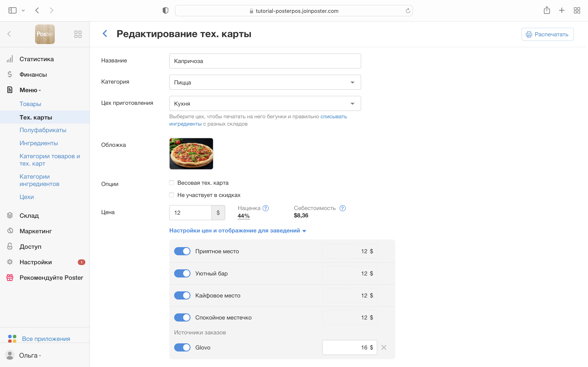The image size is (588, 367).
Task: Open the Категория dropdown showing Пицца
Action: coord(265,82)
